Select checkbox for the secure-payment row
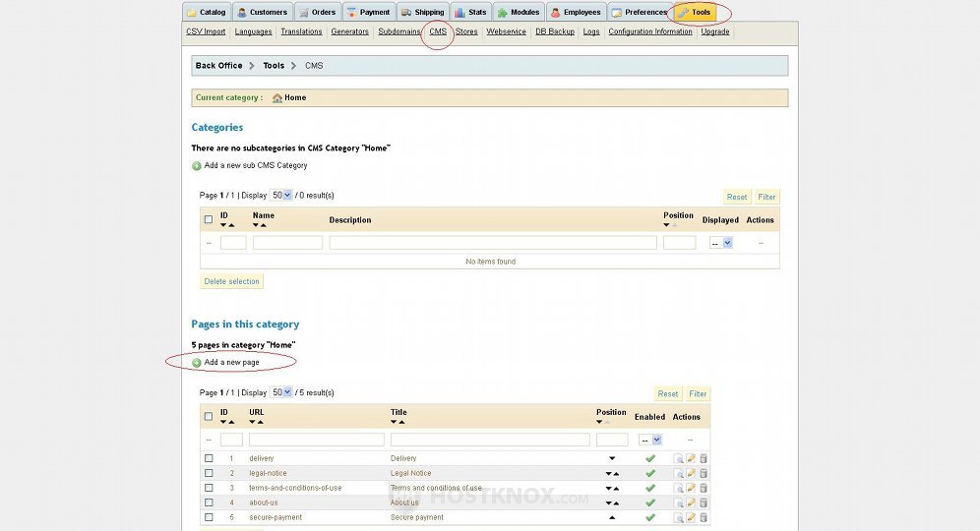980x531 pixels. (x=209, y=518)
